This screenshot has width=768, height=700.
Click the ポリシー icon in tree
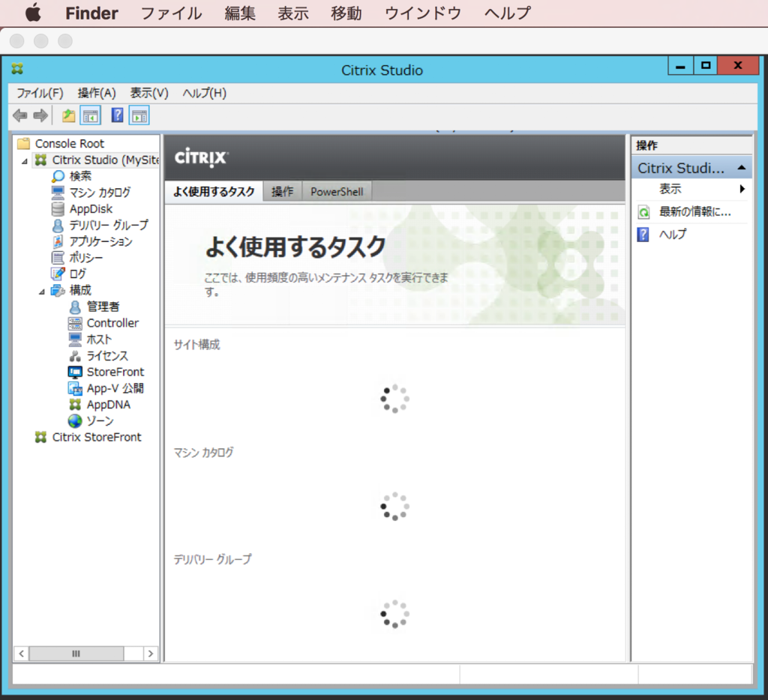tap(58, 258)
